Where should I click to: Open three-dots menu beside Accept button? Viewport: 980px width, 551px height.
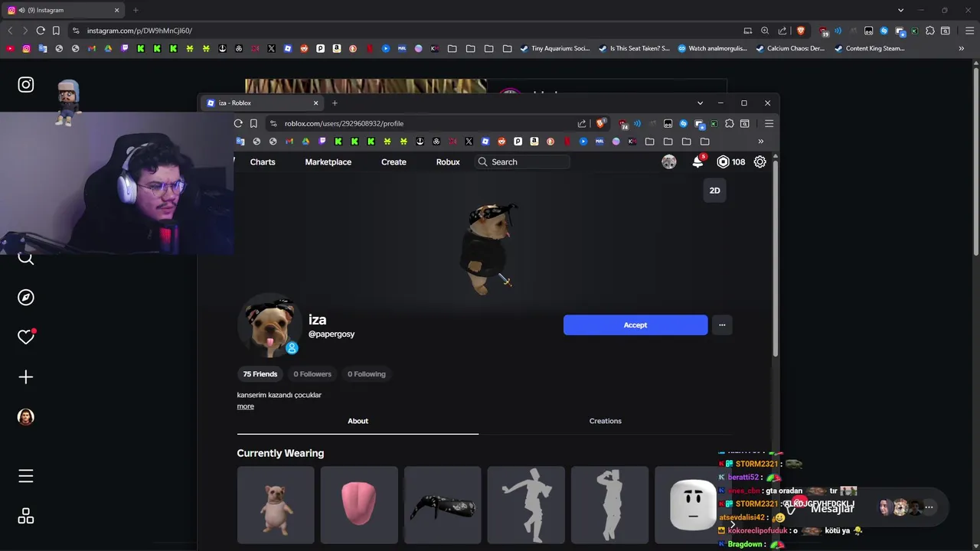(x=722, y=325)
